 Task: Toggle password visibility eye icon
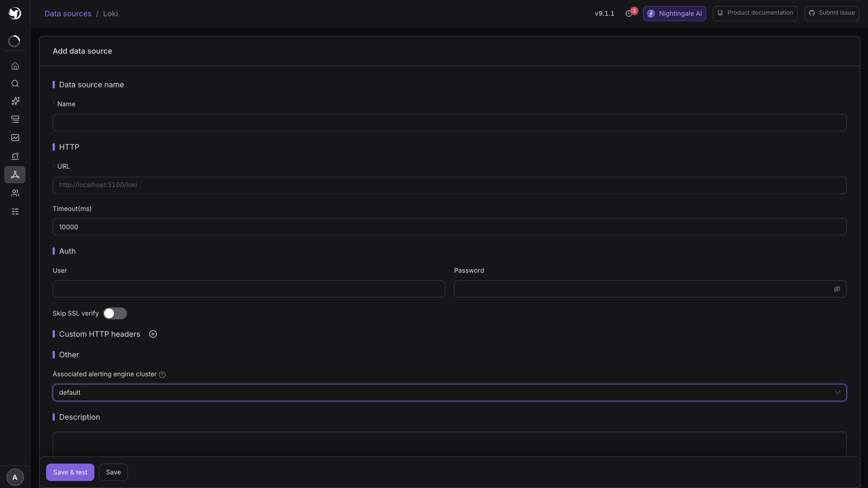pyautogui.click(x=837, y=289)
